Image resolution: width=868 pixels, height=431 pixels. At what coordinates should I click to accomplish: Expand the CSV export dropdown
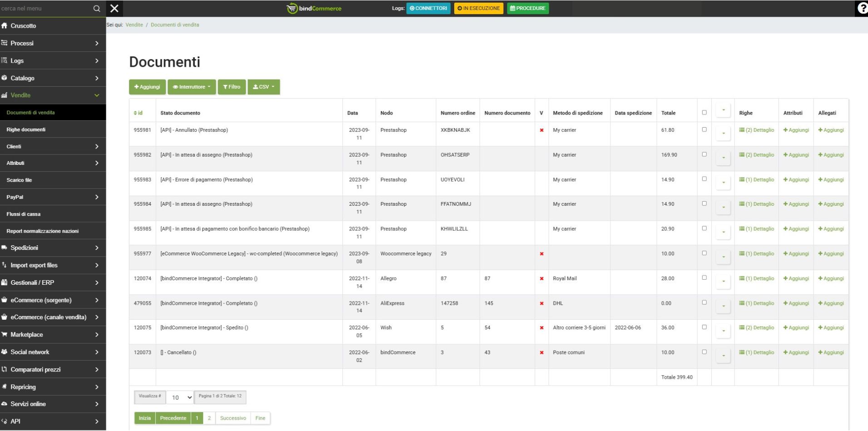[x=263, y=87]
